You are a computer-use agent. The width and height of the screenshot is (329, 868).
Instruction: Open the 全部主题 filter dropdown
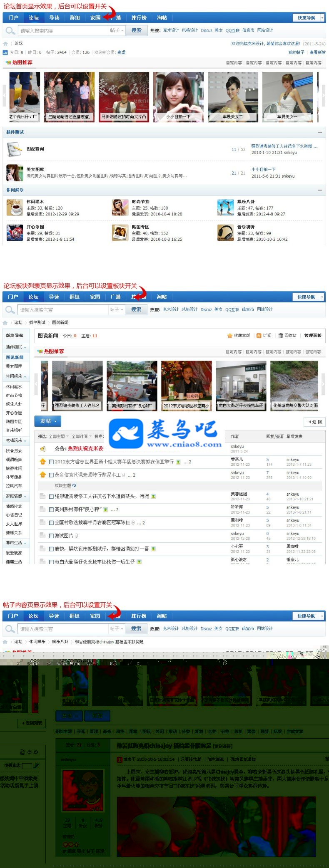(59, 436)
